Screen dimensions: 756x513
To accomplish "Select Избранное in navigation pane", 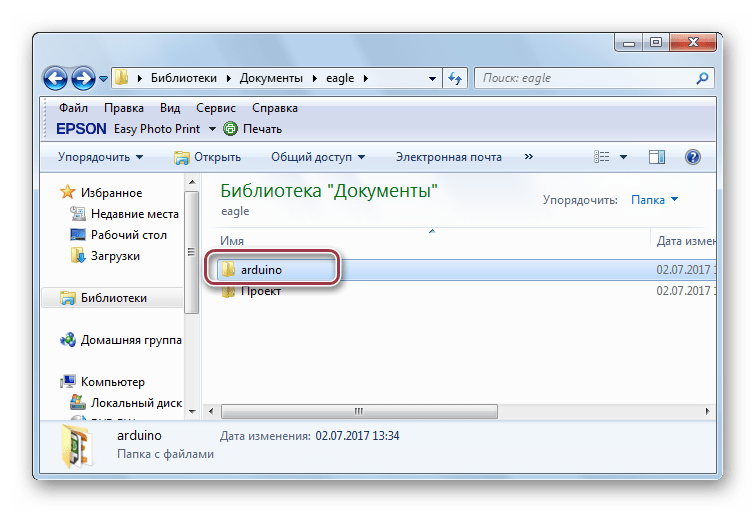I will (111, 193).
